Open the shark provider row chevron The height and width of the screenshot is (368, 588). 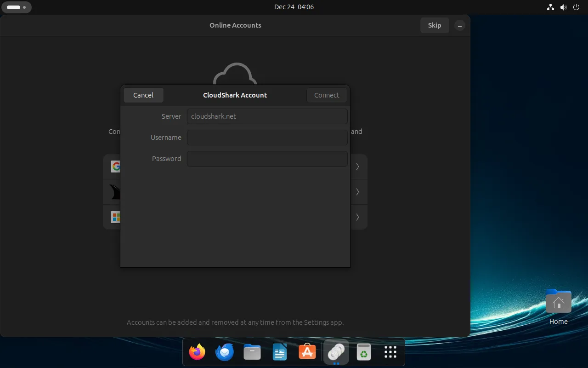357,192
